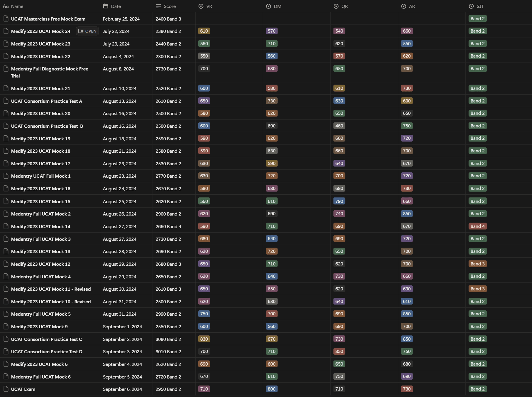Select the Band 4 tag in SJT column

pyautogui.click(x=477, y=226)
